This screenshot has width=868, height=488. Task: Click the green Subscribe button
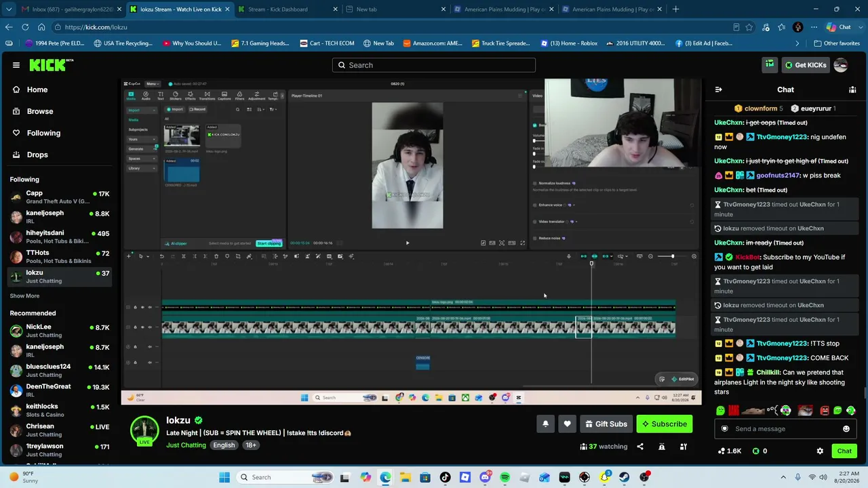665,424
